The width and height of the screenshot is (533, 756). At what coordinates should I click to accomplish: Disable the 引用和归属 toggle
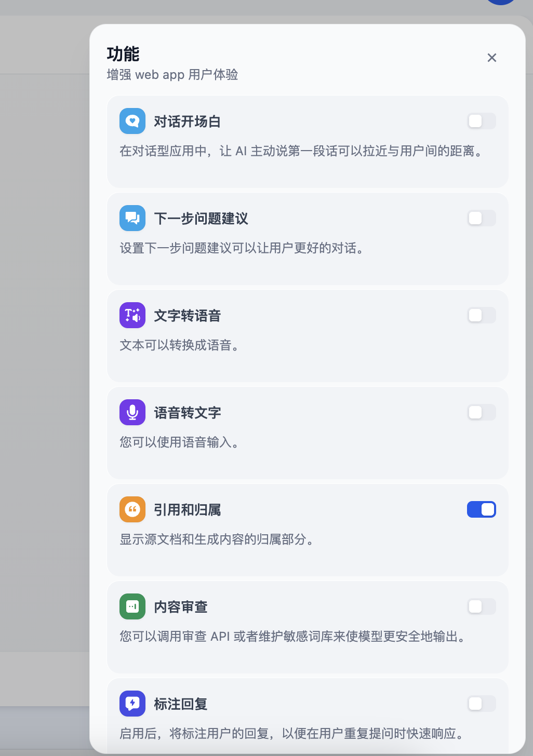[482, 509]
